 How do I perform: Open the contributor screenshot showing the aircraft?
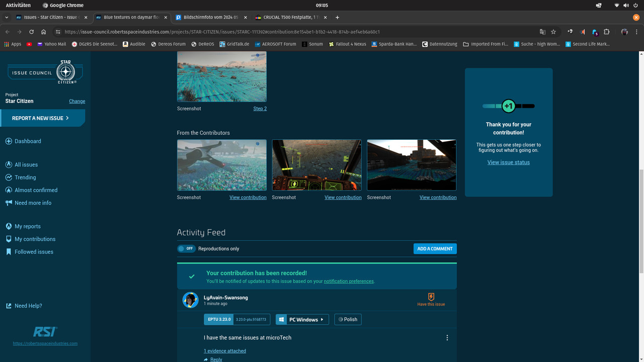[x=222, y=165]
